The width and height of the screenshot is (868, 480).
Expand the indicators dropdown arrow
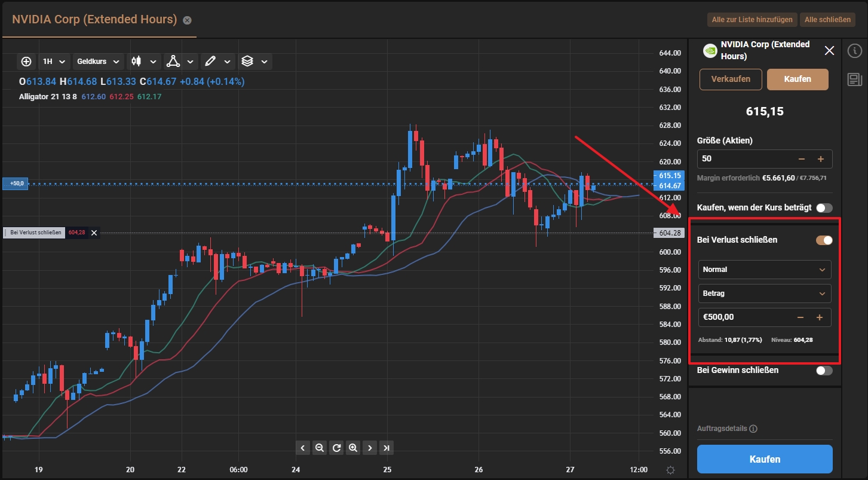pos(190,62)
